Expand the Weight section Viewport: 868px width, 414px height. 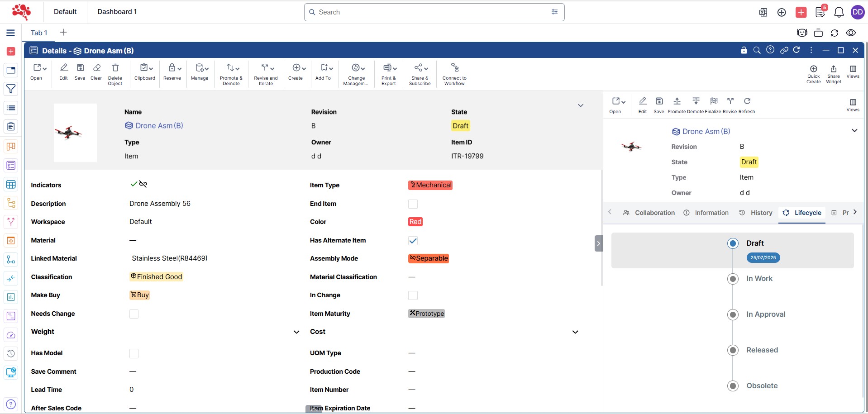click(x=296, y=332)
